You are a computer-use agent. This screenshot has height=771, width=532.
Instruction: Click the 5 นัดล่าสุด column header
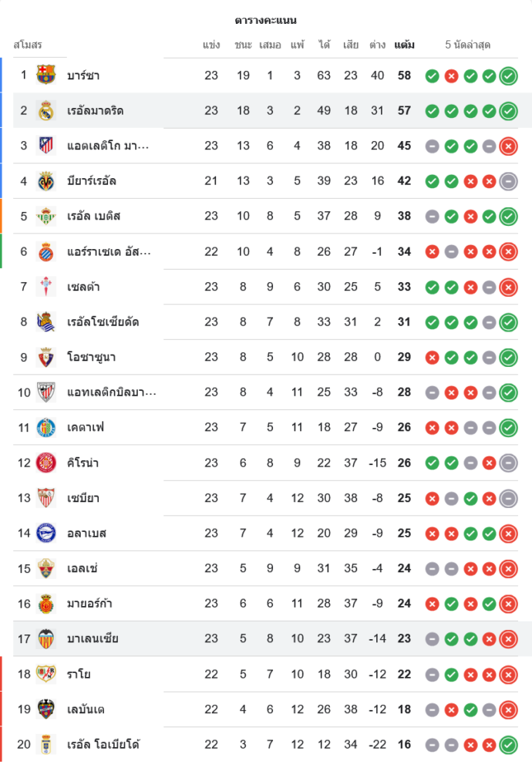pyautogui.click(x=468, y=45)
